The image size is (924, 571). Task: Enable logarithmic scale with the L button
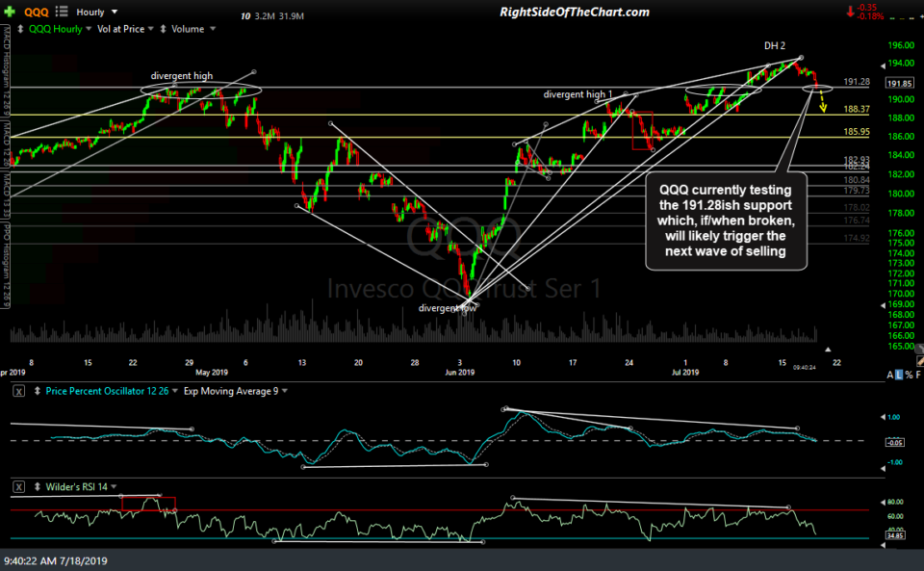899,374
